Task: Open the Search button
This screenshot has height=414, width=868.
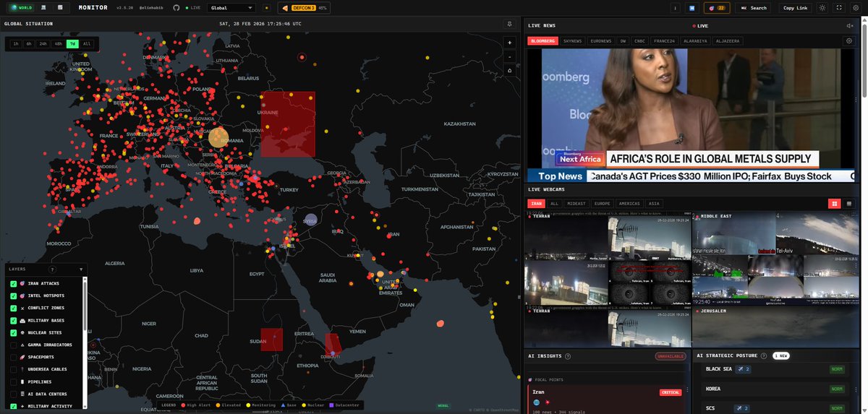Action: [x=752, y=7]
